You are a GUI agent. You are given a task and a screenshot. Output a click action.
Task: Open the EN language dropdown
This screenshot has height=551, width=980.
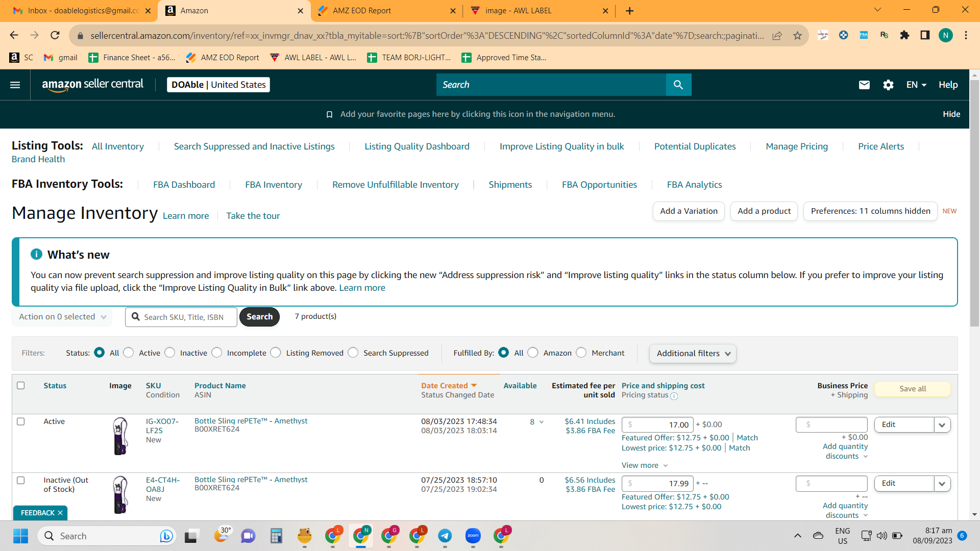(916, 85)
